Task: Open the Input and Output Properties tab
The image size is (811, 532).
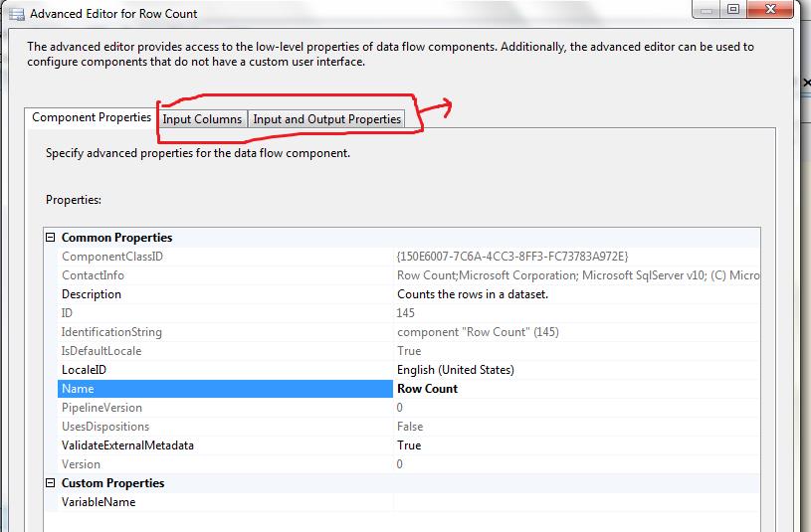Action: click(326, 119)
